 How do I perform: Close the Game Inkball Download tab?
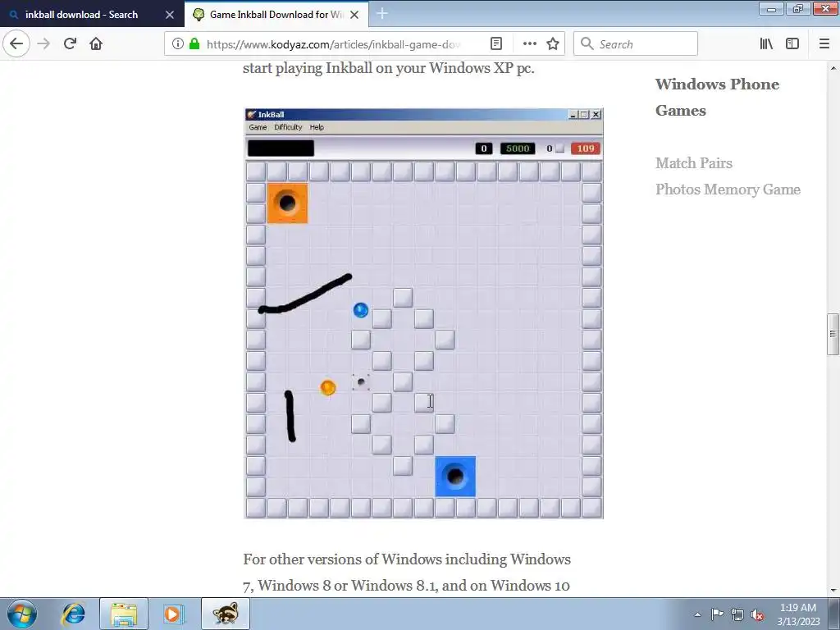coord(354,15)
